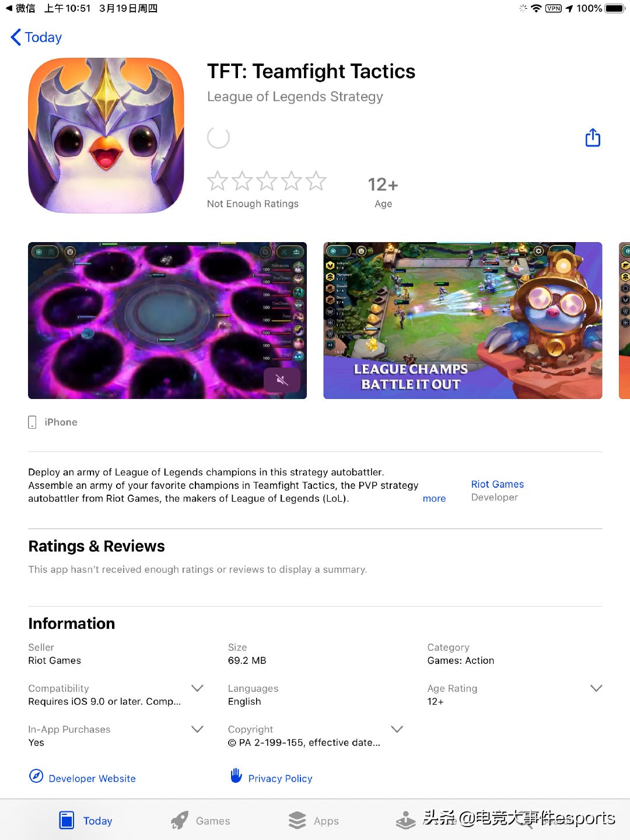Tap the share icon
630x840 pixels.
(593, 138)
